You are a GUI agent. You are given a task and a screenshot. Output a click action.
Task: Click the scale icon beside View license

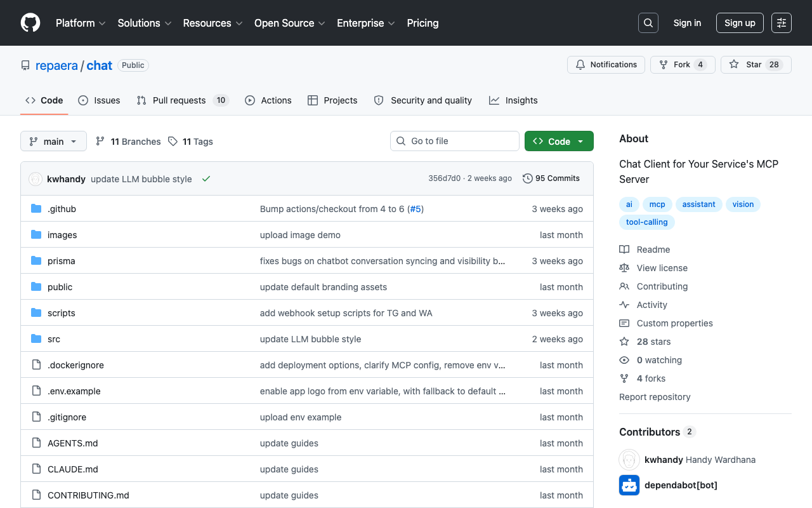(624, 268)
